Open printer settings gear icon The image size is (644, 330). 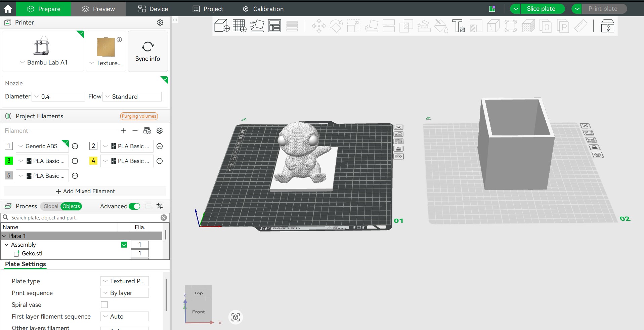click(x=160, y=23)
